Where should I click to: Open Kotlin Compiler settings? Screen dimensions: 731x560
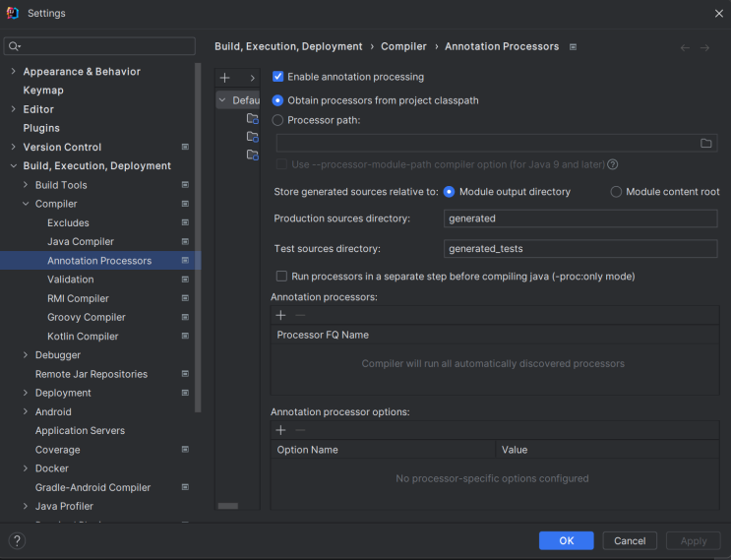(83, 337)
